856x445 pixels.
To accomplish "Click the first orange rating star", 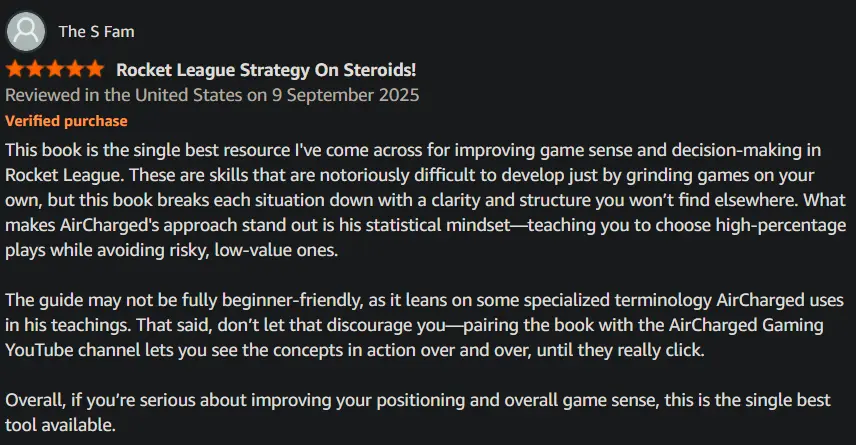I will (x=16, y=70).
